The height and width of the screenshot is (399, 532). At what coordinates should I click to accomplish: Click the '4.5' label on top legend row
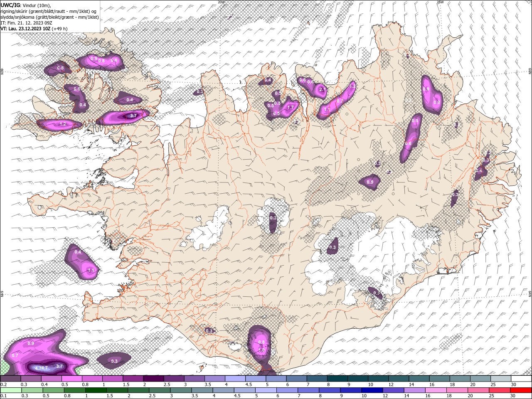(249, 384)
